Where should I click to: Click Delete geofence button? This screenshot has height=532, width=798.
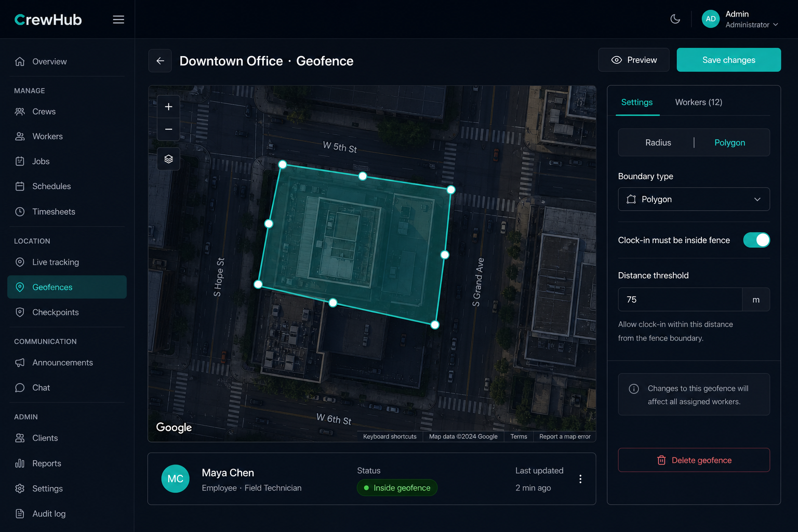pos(694,460)
